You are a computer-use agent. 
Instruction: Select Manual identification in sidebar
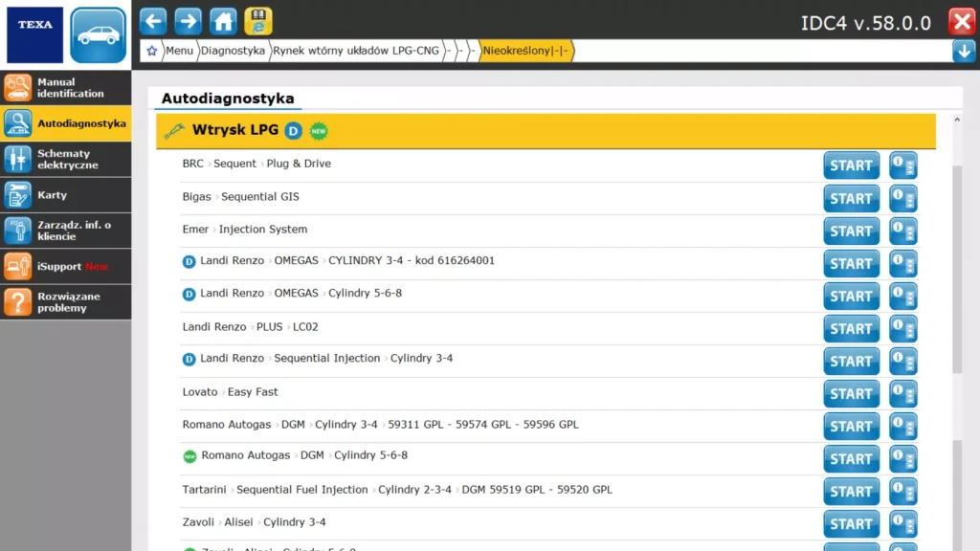[x=65, y=88]
